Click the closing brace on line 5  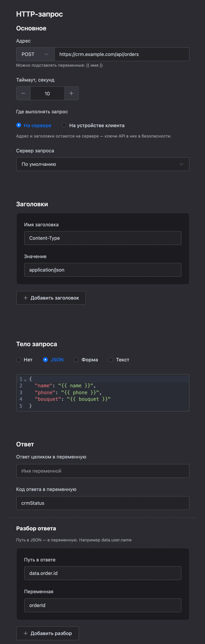[31, 406]
